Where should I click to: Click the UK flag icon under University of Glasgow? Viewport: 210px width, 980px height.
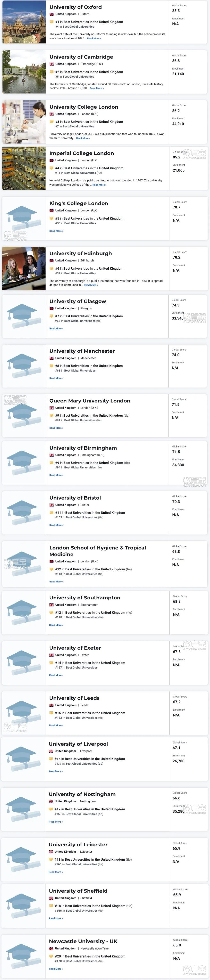pyautogui.click(x=51, y=309)
